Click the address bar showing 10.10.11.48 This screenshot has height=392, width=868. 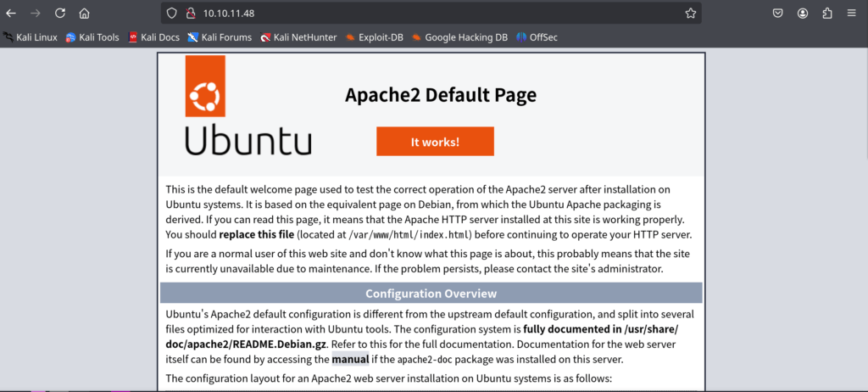[431, 14]
